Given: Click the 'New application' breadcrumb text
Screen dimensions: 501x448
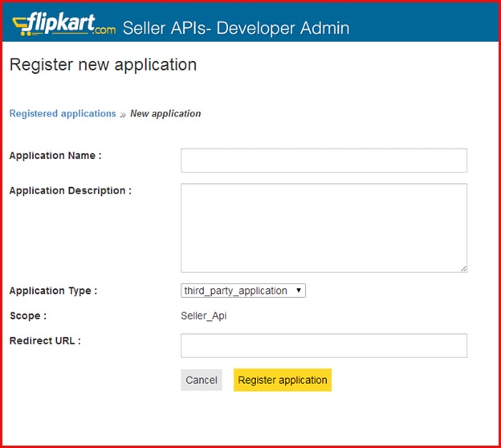Looking at the screenshot, I should click(x=165, y=113).
